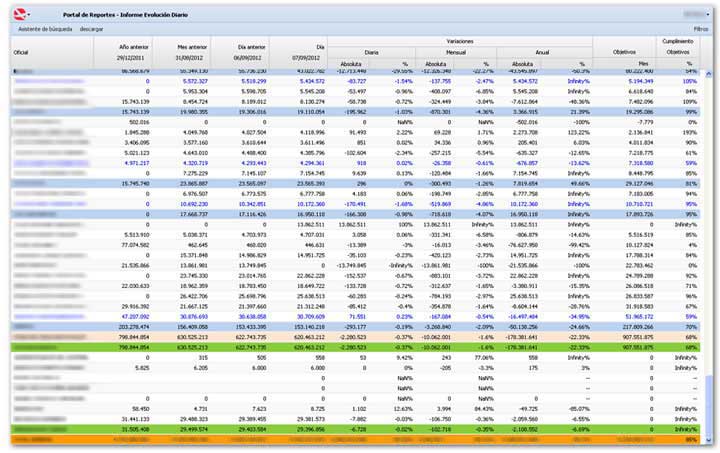
Task: Click the Mensual sub-header
Action: pyautogui.click(x=456, y=52)
